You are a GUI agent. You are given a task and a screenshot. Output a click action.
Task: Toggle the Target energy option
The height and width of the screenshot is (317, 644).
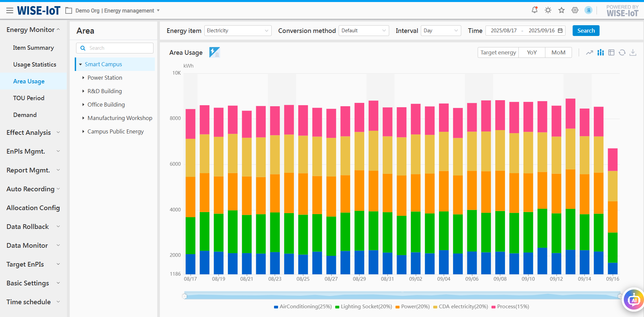tap(498, 52)
